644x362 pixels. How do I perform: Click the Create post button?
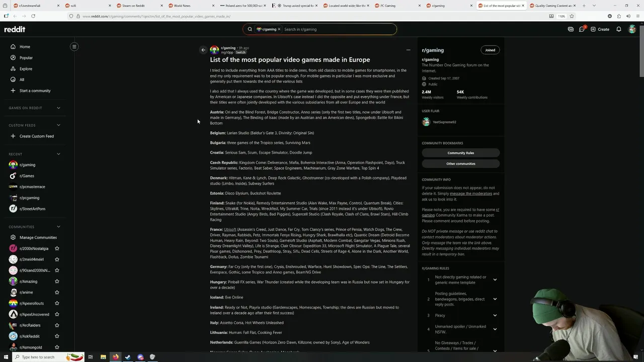pyautogui.click(x=600, y=29)
